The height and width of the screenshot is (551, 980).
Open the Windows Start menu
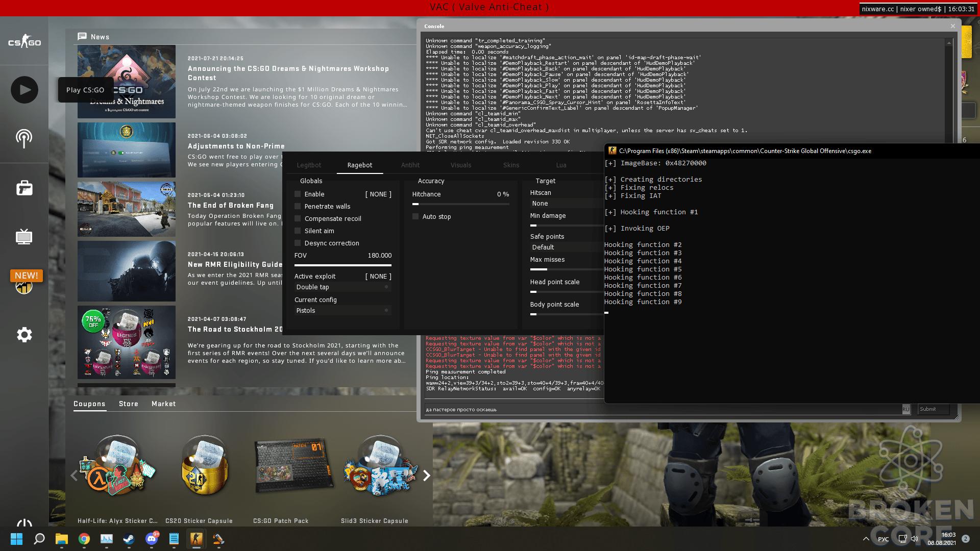pyautogui.click(x=16, y=539)
